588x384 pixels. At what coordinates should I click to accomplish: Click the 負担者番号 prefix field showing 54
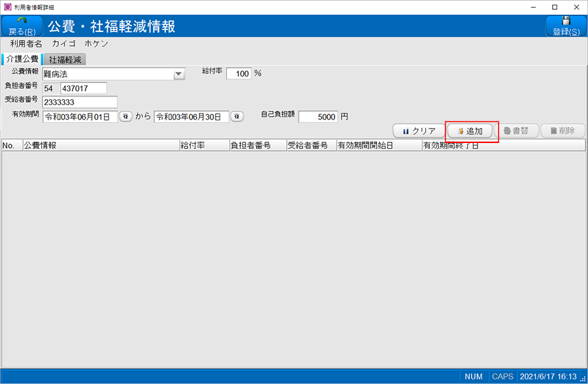(x=50, y=88)
